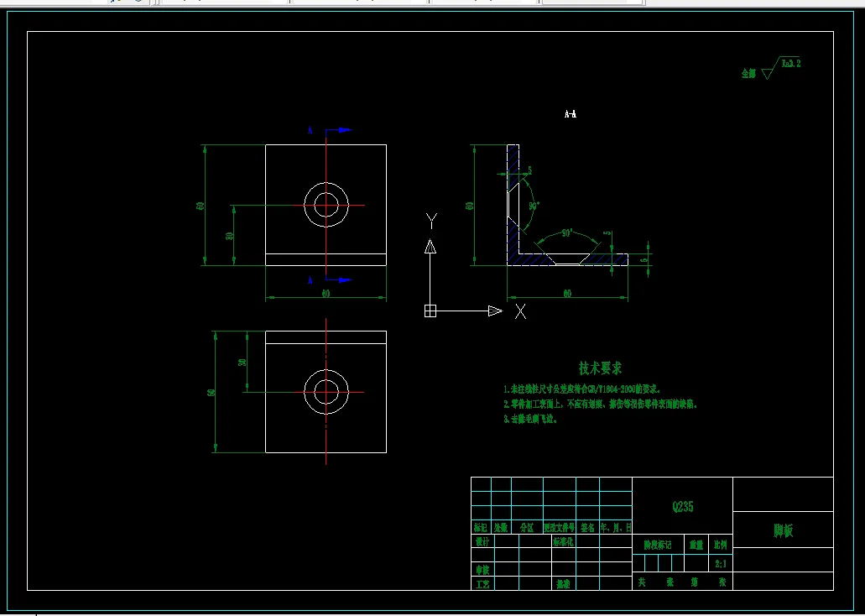Select the 标准化 label

click(563, 541)
